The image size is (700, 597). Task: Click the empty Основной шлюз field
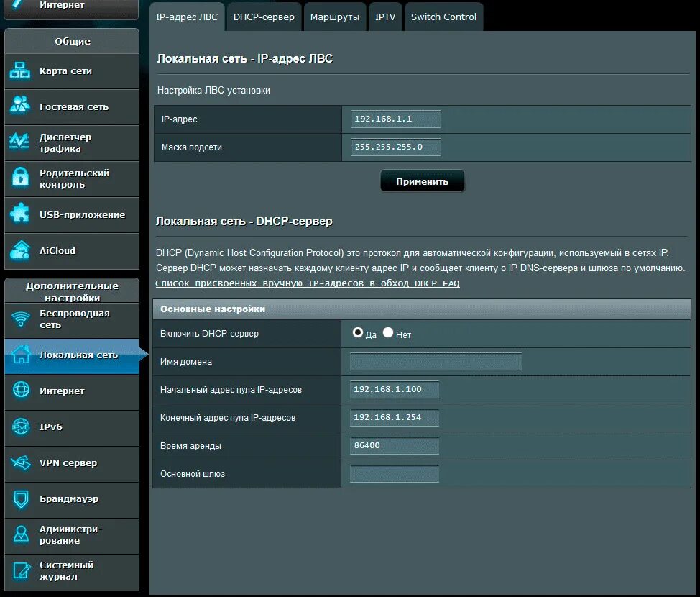(394, 474)
